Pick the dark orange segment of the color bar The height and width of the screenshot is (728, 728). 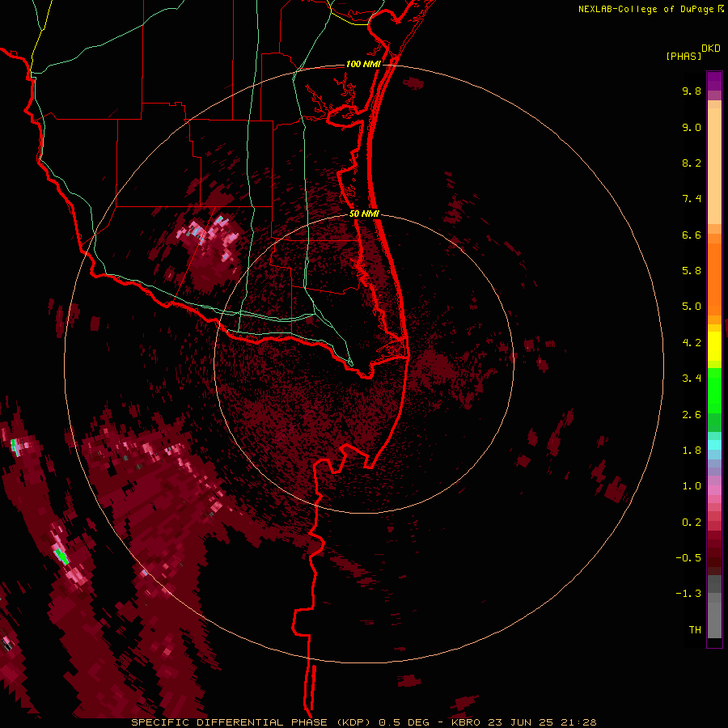pos(714,279)
